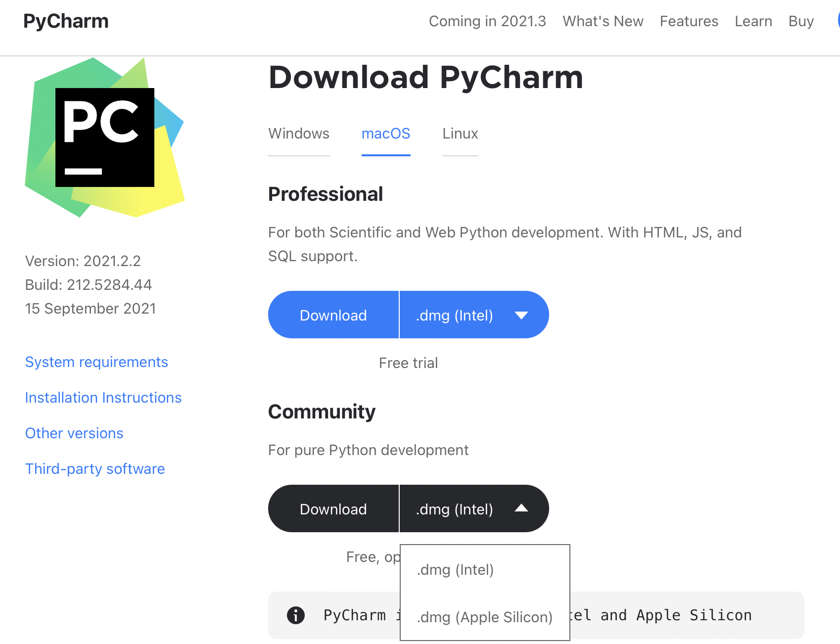Click the 15 September 2021 date

click(x=91, y=309)
